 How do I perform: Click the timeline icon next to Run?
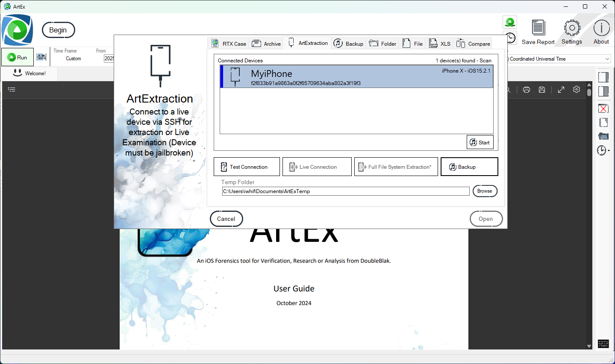click(41, 57)
